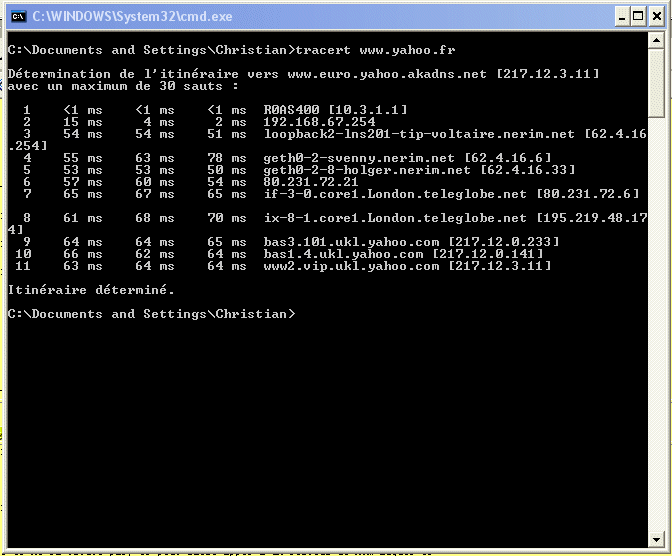Click 'avec un maximum de 30 sauts' line
Screen dimensions: 672x556
123,86
